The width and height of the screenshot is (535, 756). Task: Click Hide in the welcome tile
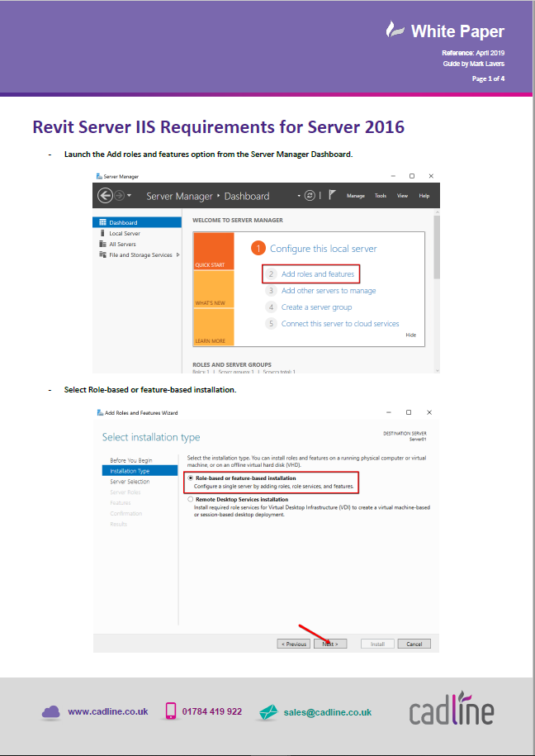[x=410, y=335]
